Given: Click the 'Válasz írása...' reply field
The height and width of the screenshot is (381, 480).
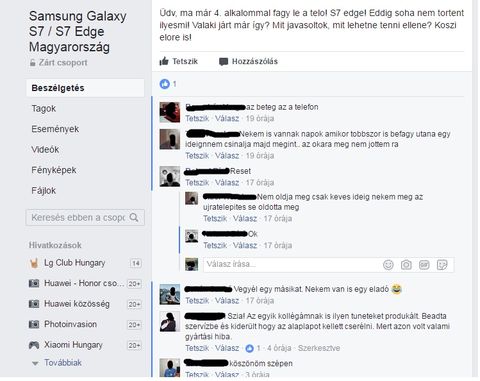Looking at the screenshot, I should tap(292, 264).
